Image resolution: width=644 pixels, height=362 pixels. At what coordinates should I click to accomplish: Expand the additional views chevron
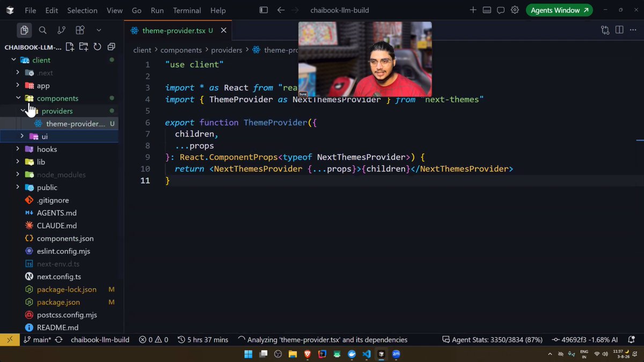[x=99, y=30]
